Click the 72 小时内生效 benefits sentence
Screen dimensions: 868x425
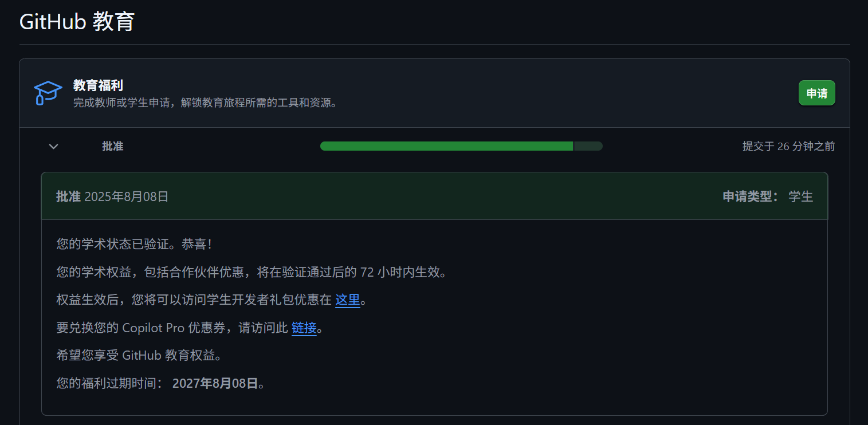click(252, 272)
